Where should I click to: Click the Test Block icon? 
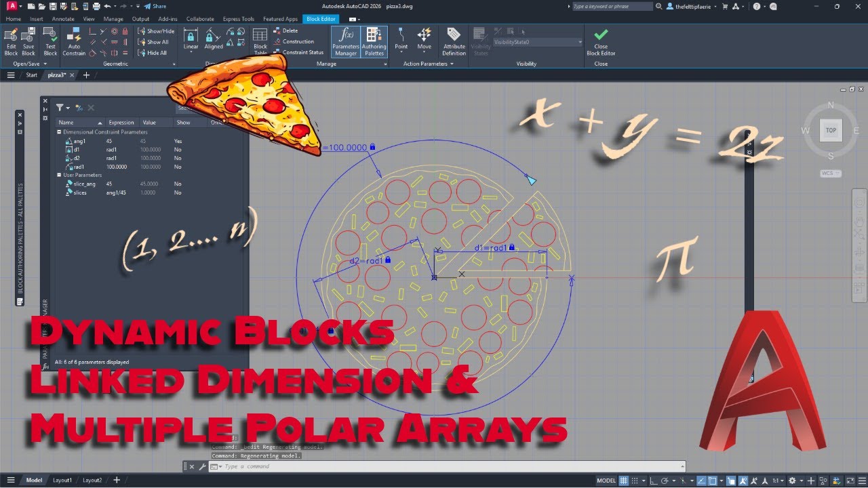(x=50, y=42)
